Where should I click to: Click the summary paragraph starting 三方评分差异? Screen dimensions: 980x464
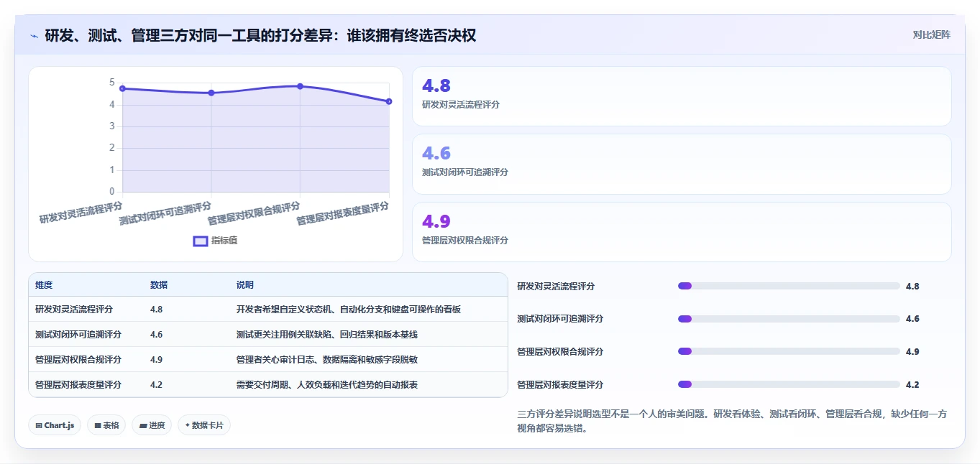click(x=731, y=422)
